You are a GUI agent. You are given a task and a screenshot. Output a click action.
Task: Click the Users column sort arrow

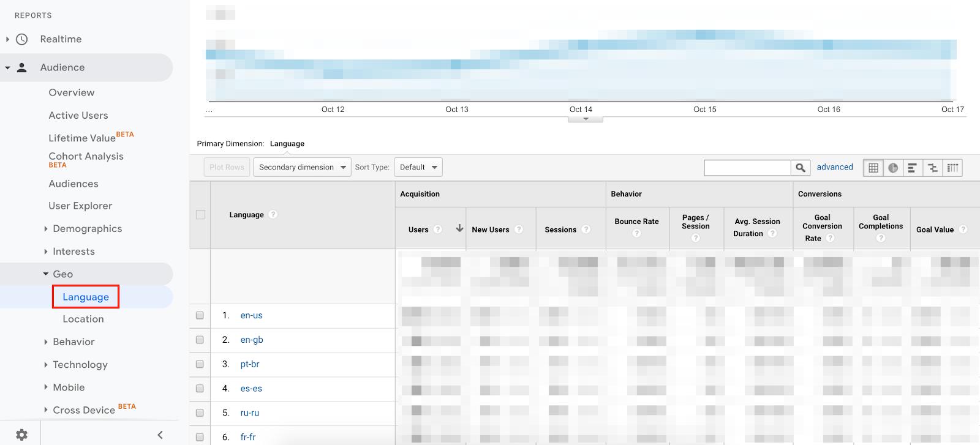click(459, 228)
